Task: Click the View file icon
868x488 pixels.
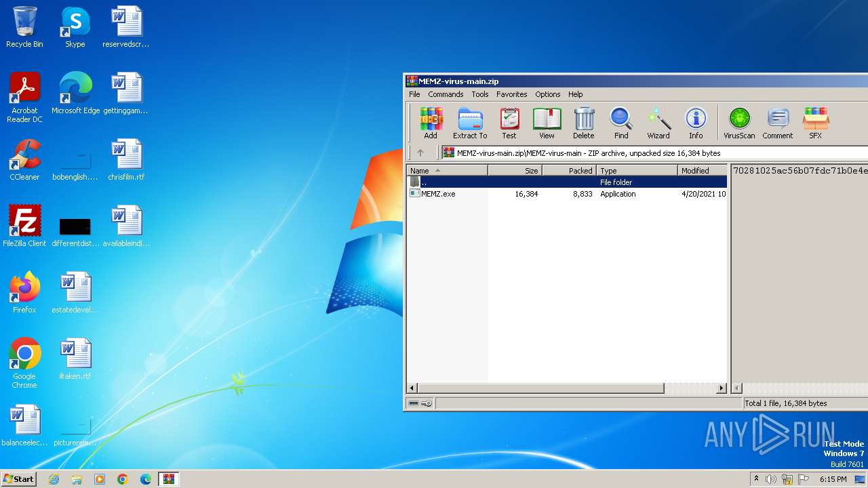Action: 547,123
